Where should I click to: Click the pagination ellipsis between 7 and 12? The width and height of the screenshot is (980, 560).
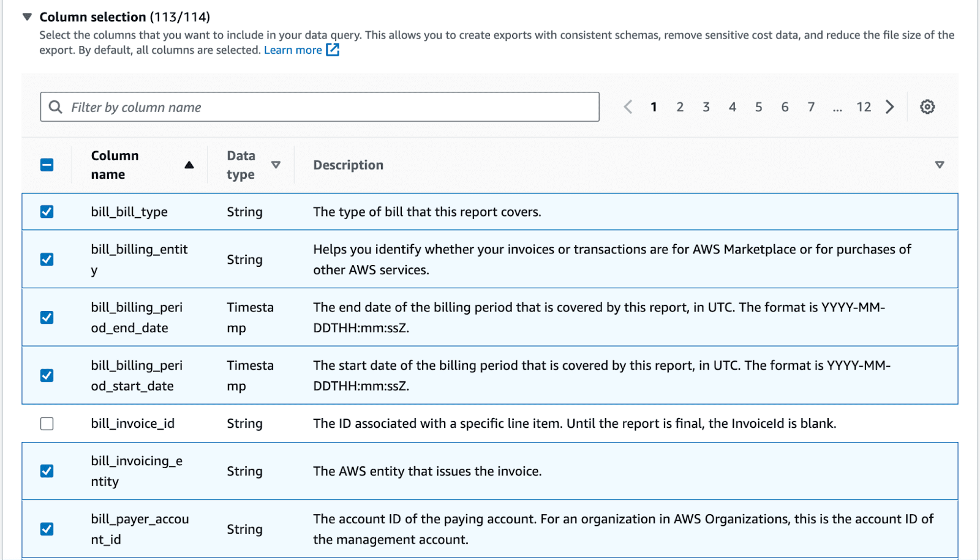837,108
